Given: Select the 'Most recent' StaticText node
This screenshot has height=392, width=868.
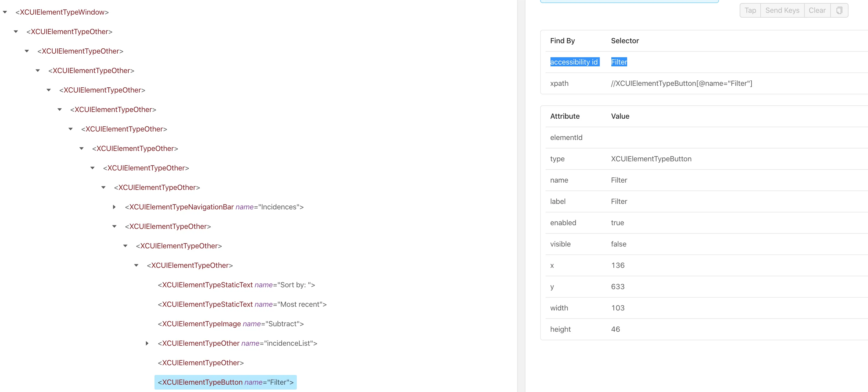Looking at the screenshot, I should (x=242, y=304).
